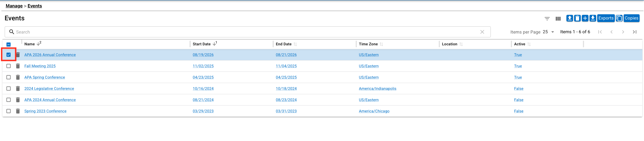Open the Items per Page dropdown
This screenshot has height=141, width=644.
[x=548, y=32]
